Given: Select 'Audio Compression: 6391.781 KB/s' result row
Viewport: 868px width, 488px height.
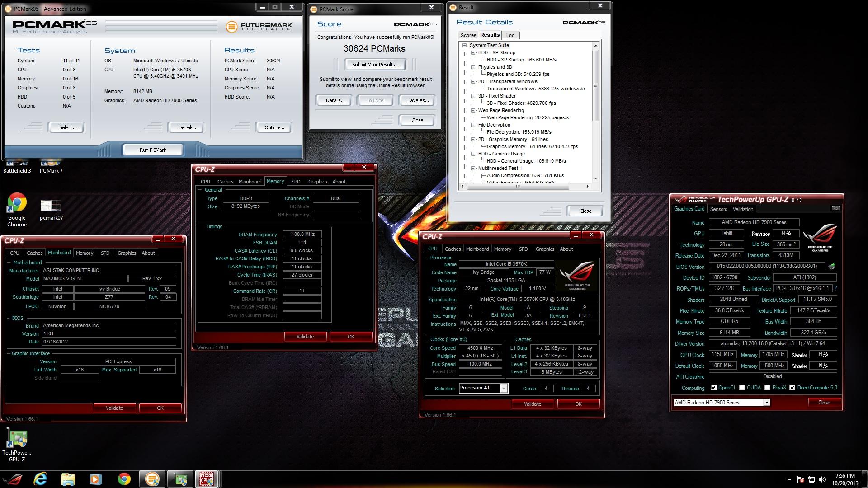Looking at the screenshot, I should click(525, 175).
